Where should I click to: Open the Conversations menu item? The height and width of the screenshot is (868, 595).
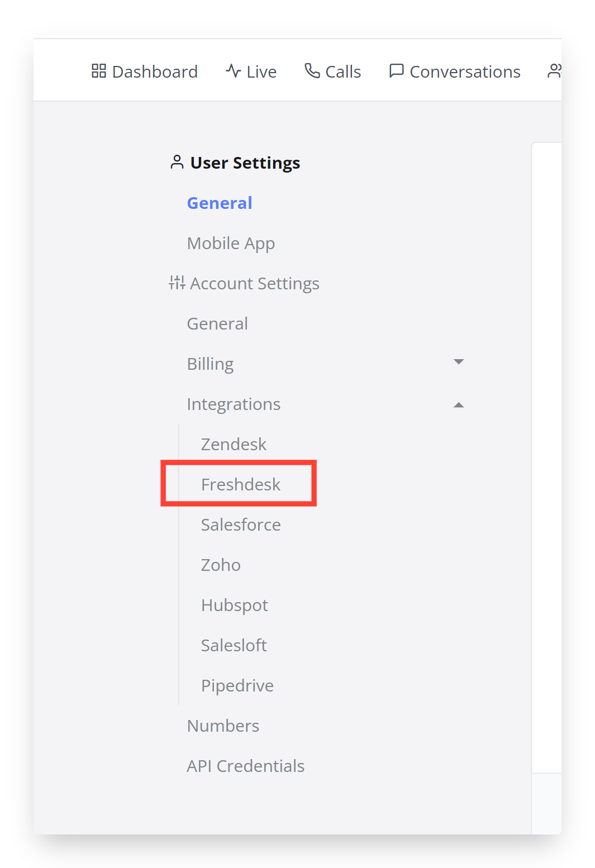(x=465, y=71)
